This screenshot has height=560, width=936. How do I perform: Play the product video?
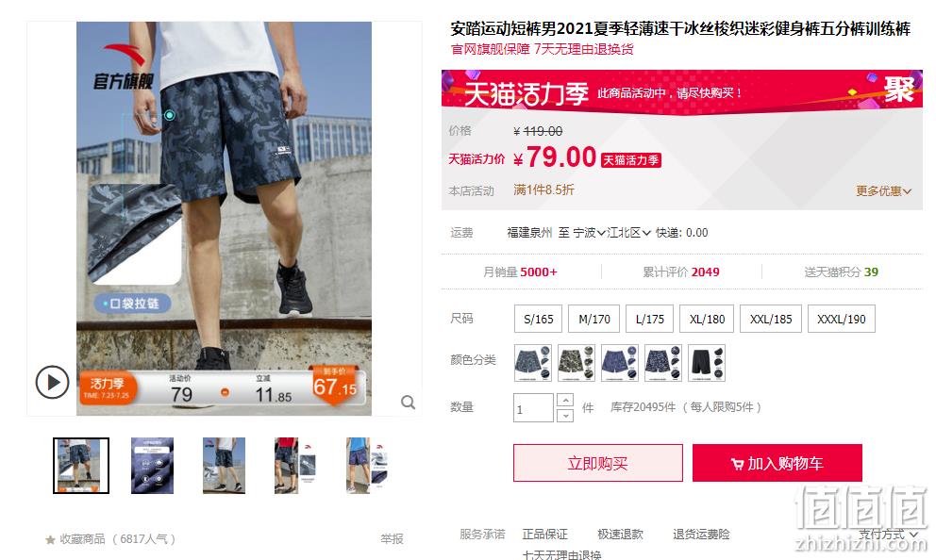[x=52, y=382]
